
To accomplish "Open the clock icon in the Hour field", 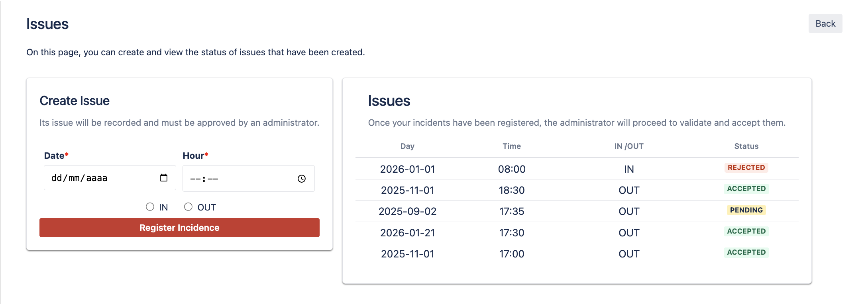I will (x=301, y=178).
